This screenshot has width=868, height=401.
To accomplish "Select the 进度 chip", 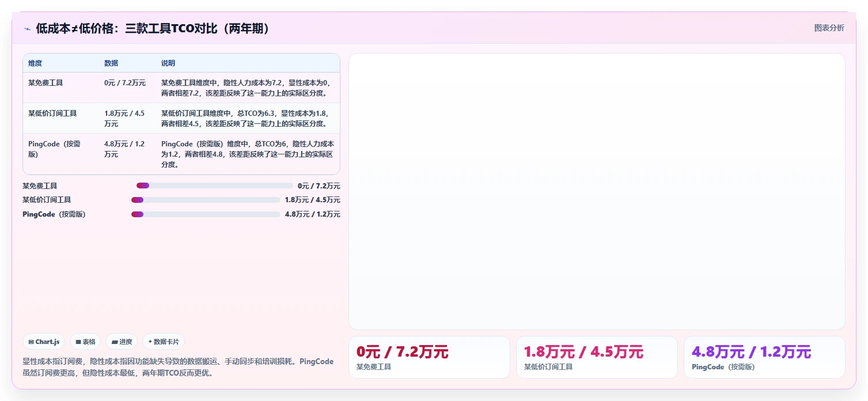I will point(122,342).
